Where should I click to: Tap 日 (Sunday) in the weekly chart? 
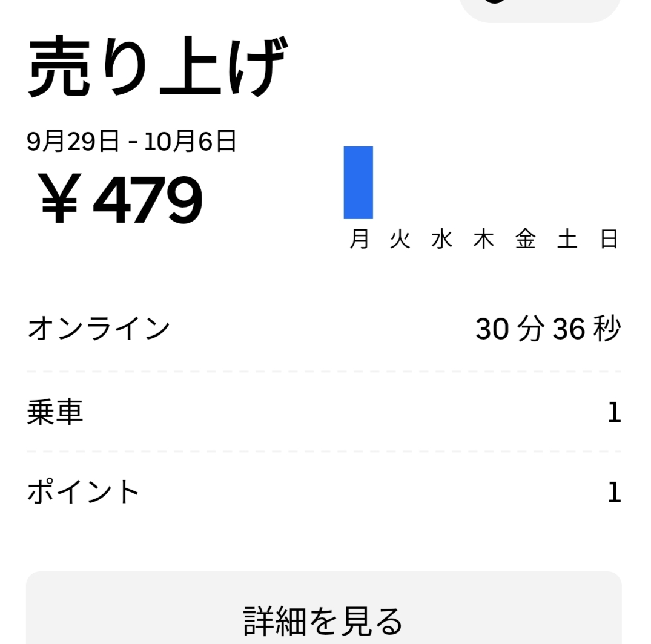(x=609, y=240)
